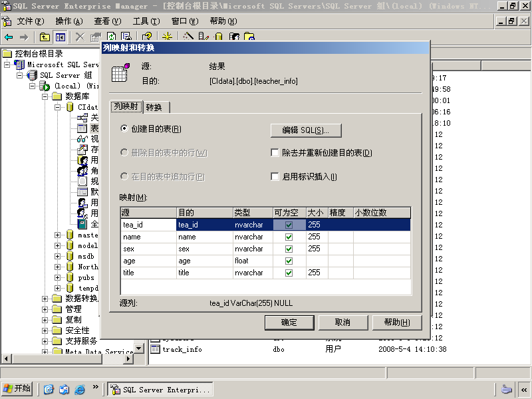Expand the Security (安全性) folder node
This screenshot has width=532, height=399.
click(45, 331)
